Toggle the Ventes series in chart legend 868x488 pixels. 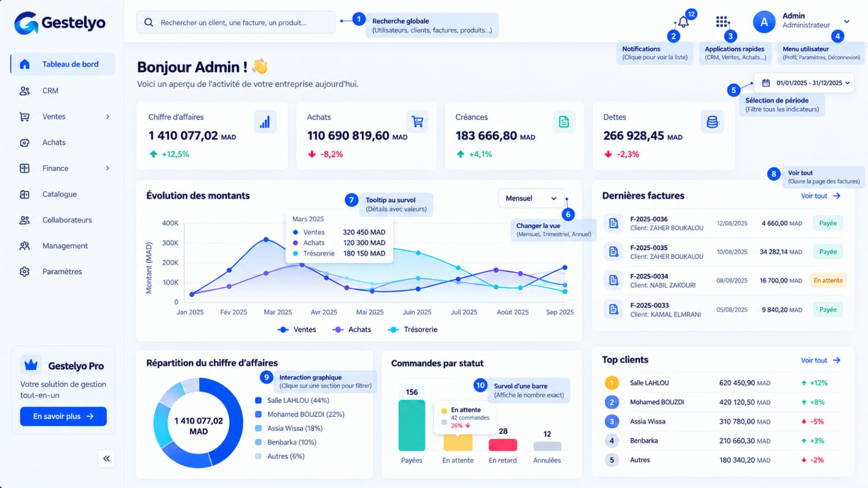[297, 329]
